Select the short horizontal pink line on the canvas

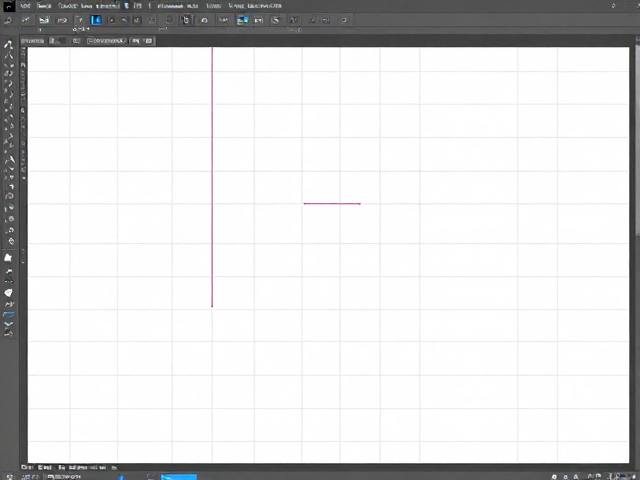click(332, 203)
